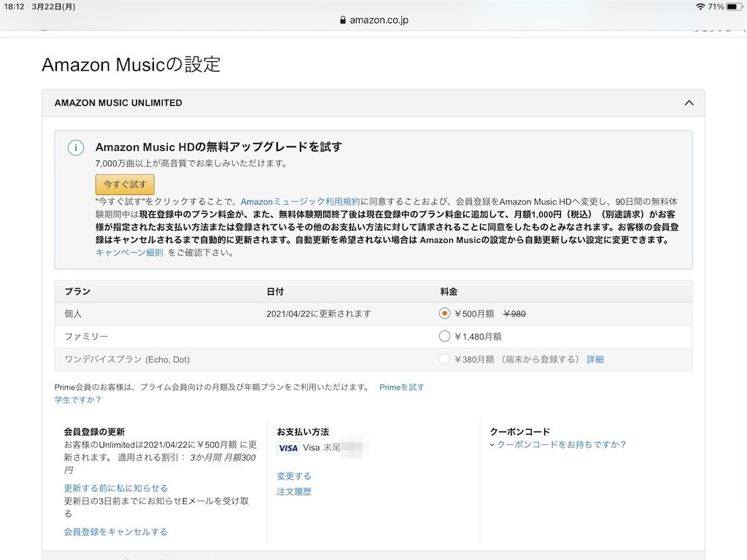Click 更新する前に私に知らせる link
This screenshot has height=560, width=747.
point(116,488)
